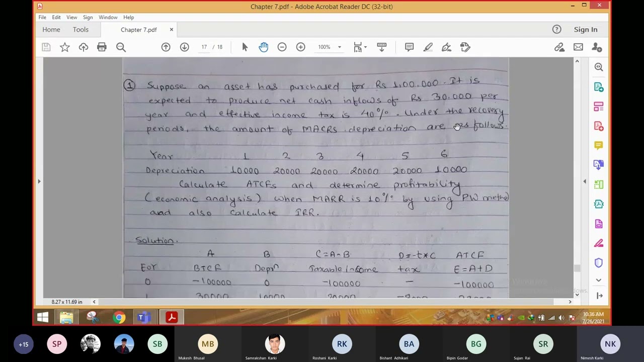The image size is (644, 362).
Task: Launch Google Chrome from the taskbar
Action: (x=119, y=317)
